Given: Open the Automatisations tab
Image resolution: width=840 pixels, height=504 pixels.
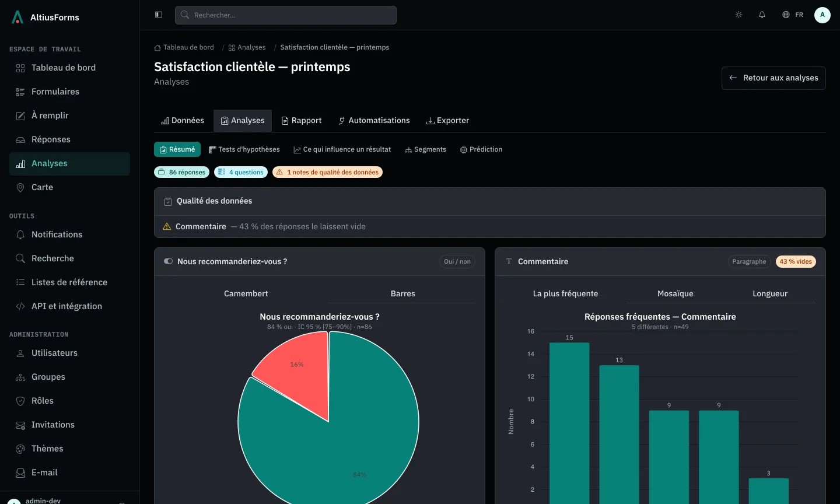Looking at the screenshot, I should [x=374, y=120].
